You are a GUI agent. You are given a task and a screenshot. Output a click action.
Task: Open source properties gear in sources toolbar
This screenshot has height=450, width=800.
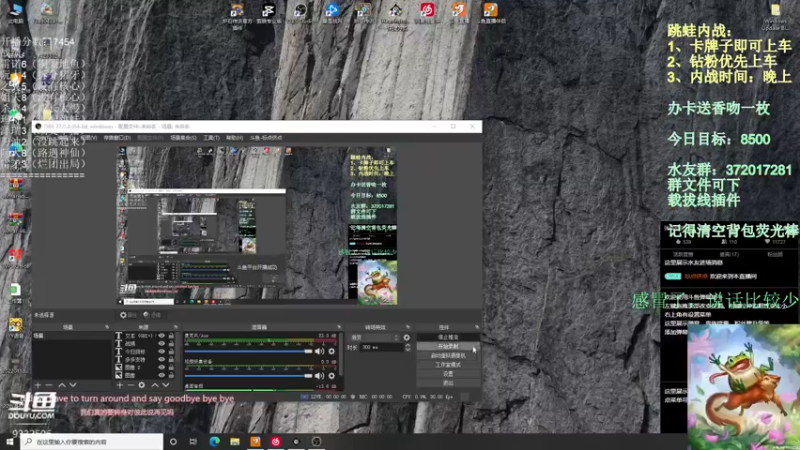(142, 385)
